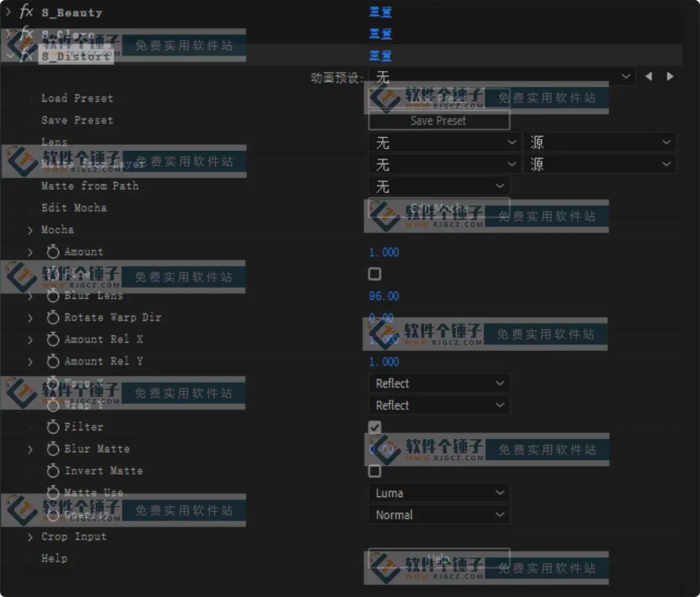Open the Wrap X Reflect dropdown
This screenshot has width=700, height=597.
click(439, 383)
